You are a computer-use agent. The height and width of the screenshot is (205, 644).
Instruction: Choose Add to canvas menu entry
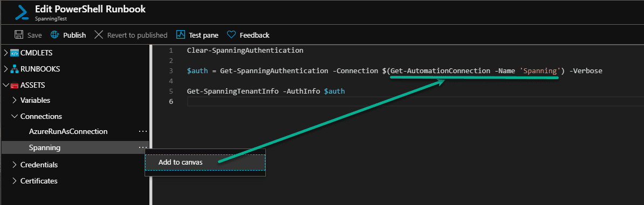205,162
